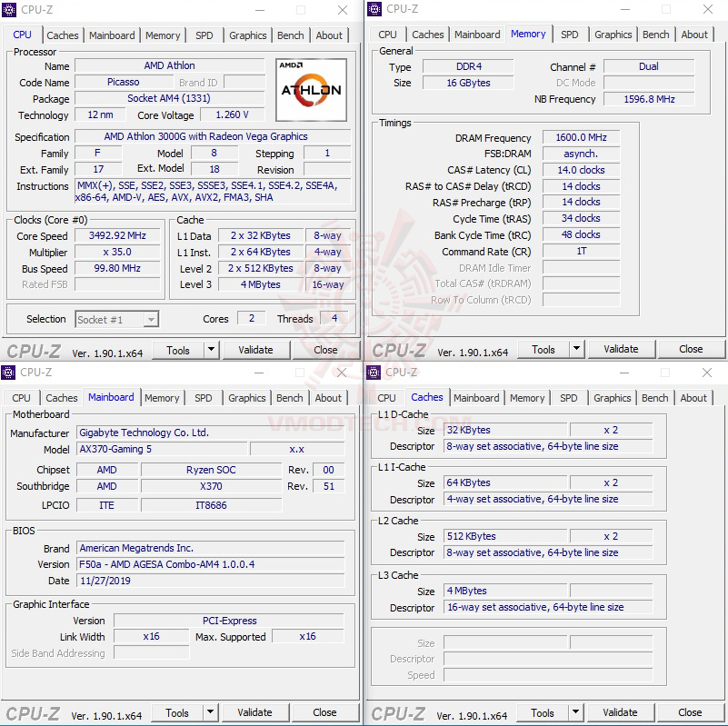728x726 pixels.
Task: Click Southbridge value X370
Action: 211,486
